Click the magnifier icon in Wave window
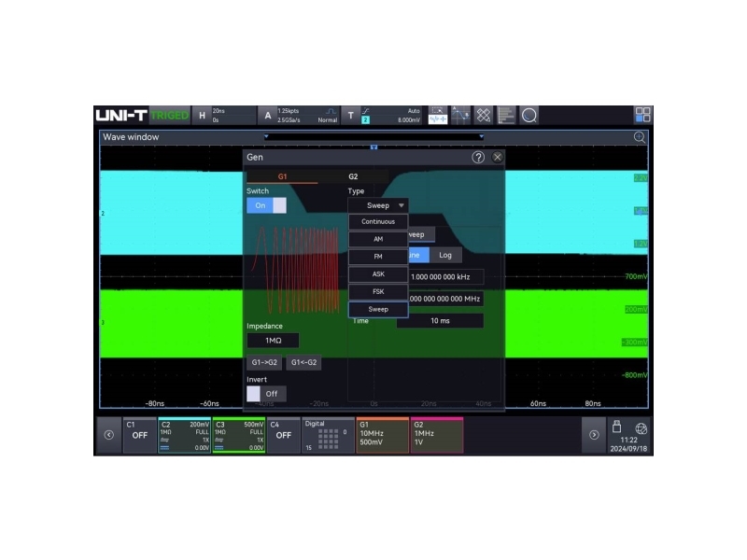Screen dimensions: 747x560 (640, 137)
